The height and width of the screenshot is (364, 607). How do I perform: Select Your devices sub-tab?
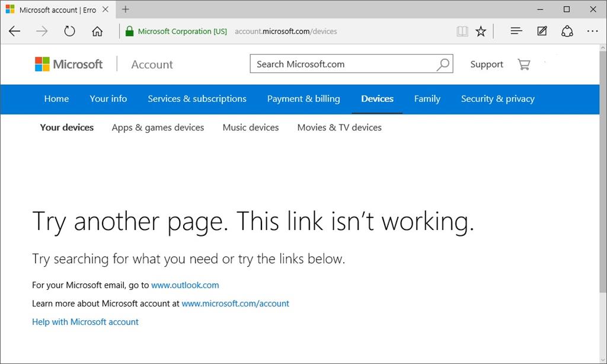pyautogui.click(x=67, y=127)
